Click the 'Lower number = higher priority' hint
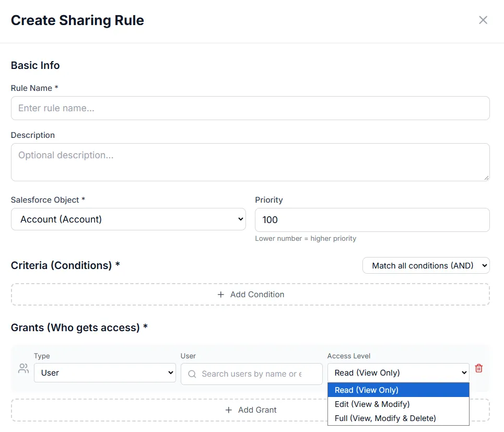504x432 pixels. click(x=306, y=239)
